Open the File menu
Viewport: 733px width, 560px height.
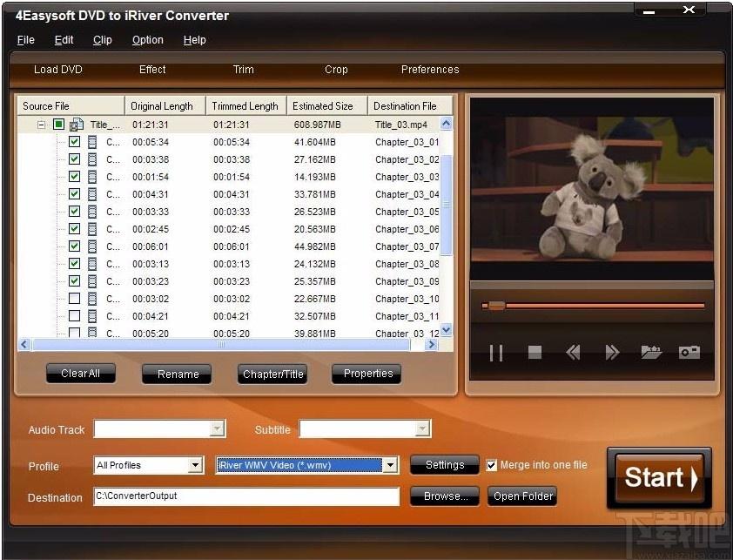click(26, 40)
